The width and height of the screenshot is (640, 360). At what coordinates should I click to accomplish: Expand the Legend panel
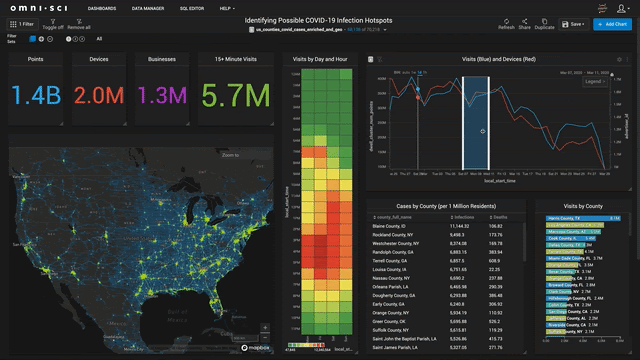[595, 82]
